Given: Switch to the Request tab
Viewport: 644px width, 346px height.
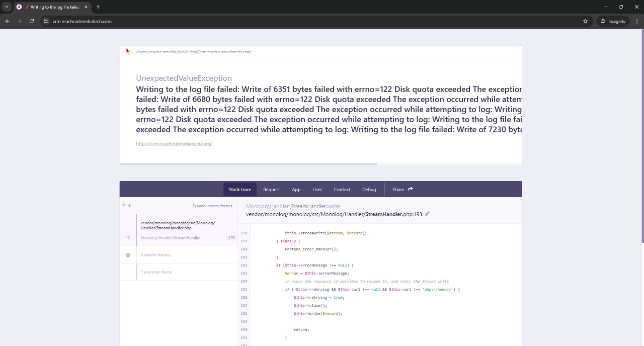Looking at the screenshot, I should 271,190.
